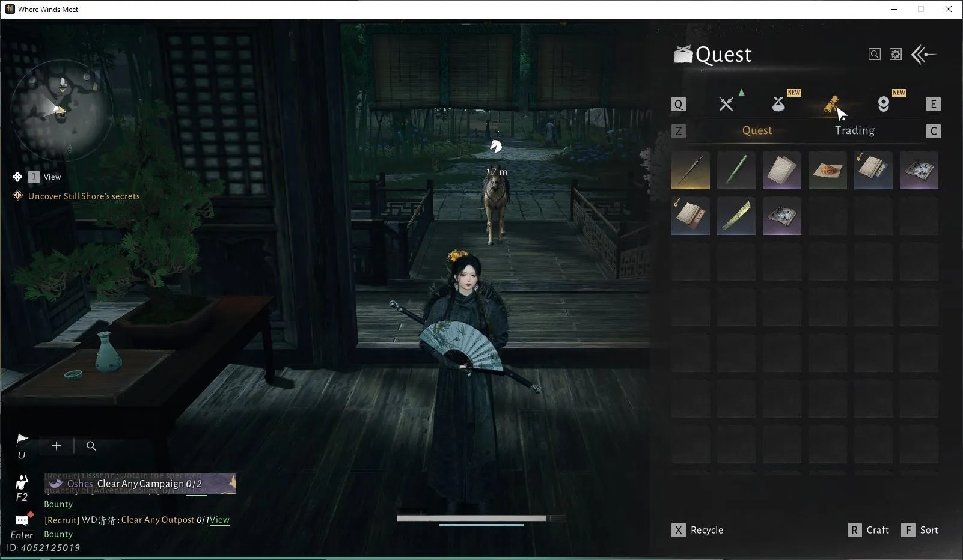Select the yellow-green bamboo slip item
The height and width of the screenshot is (560, 963).
pos(736,216)
